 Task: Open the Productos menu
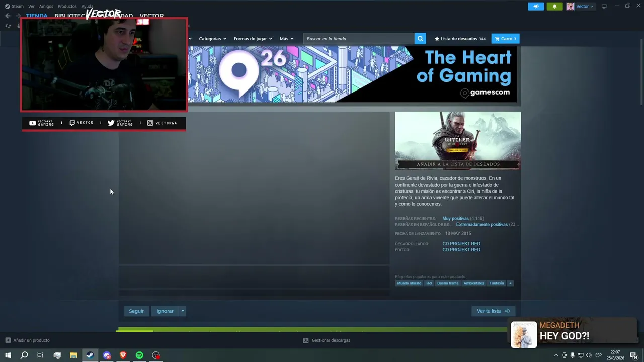click(x=67, y=6)
